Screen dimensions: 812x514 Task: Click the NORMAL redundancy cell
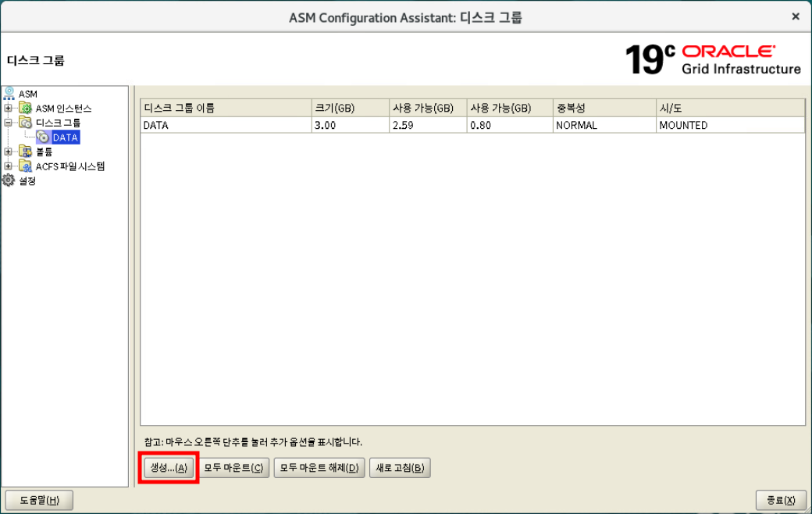(x=604, y=125)
